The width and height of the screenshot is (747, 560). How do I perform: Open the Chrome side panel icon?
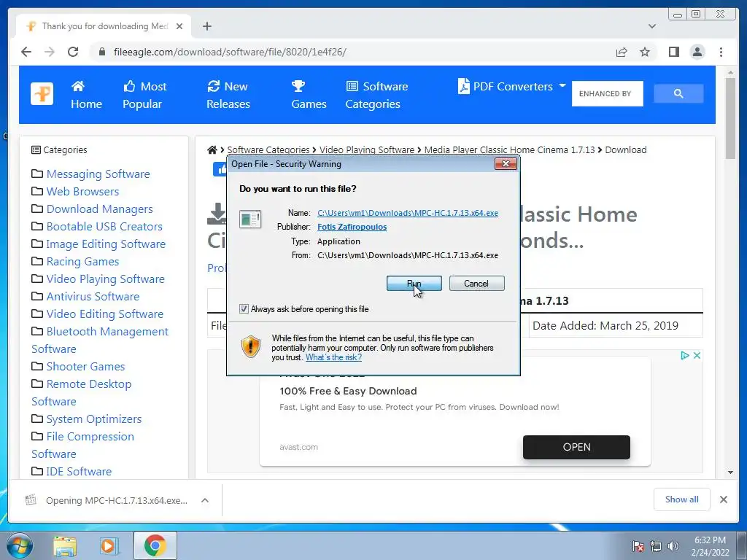click(673, 52)
